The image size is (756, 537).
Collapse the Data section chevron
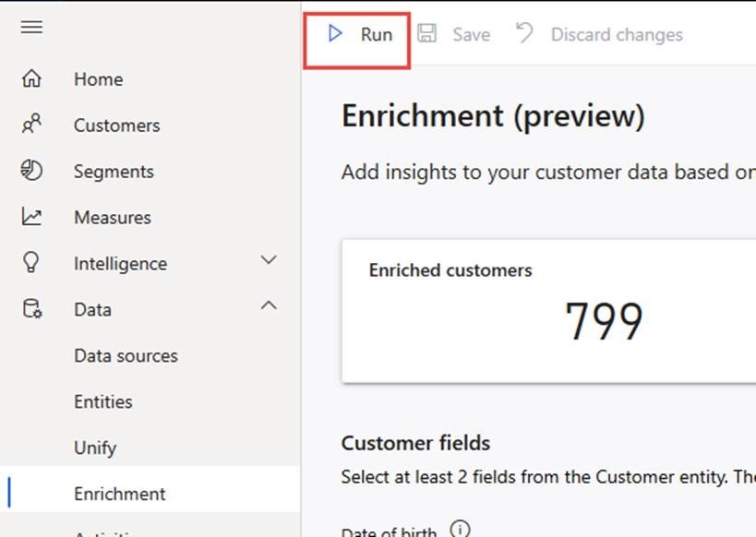[x=269, y=305]
